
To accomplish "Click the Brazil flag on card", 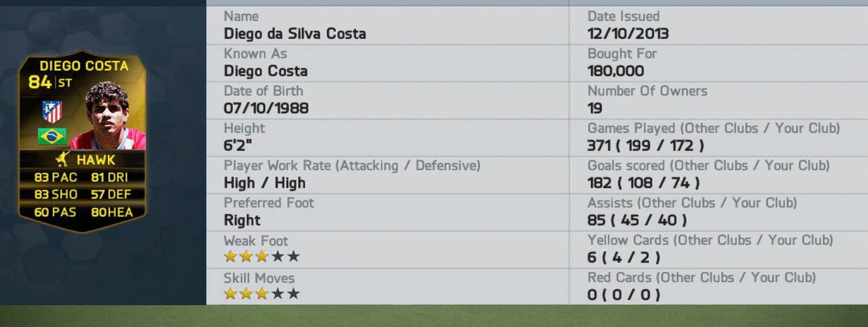I will [52, 137].
